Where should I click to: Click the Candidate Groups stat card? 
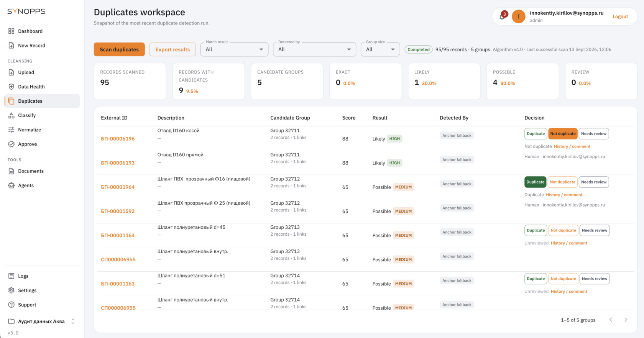pyautogui.click(x=287, y=81)
